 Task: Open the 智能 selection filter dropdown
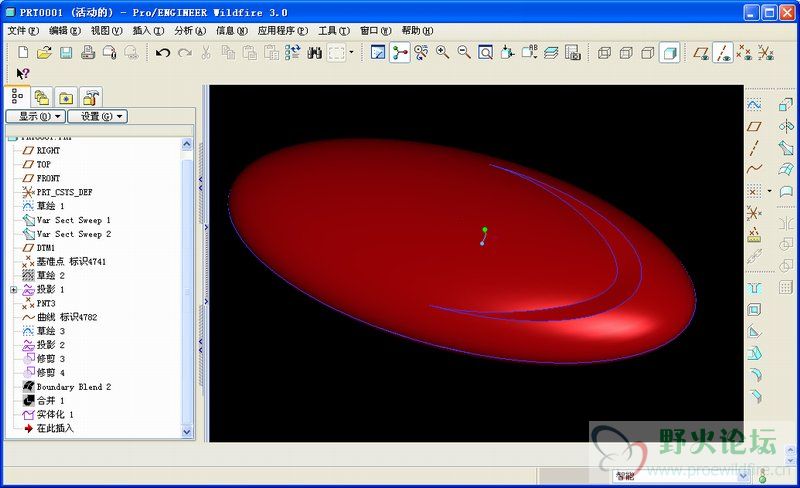pyautogui.click(x=742, y=476)
